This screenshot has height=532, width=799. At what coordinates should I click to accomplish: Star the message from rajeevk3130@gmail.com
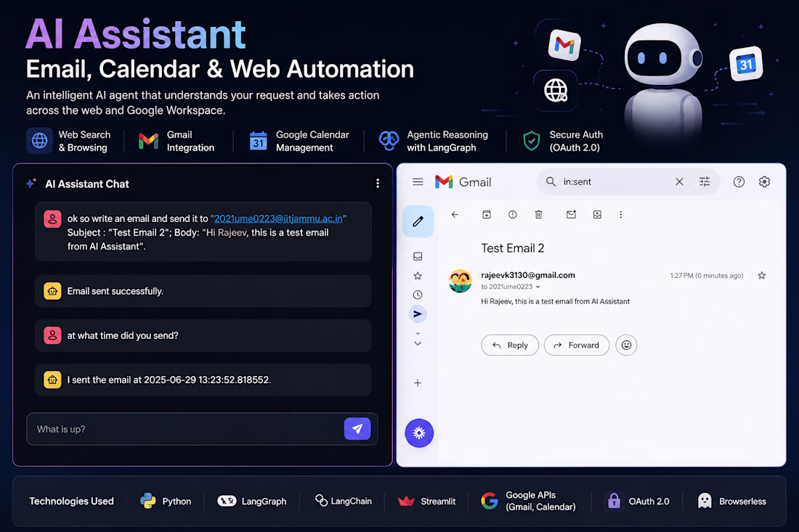(x=762, y=275)
